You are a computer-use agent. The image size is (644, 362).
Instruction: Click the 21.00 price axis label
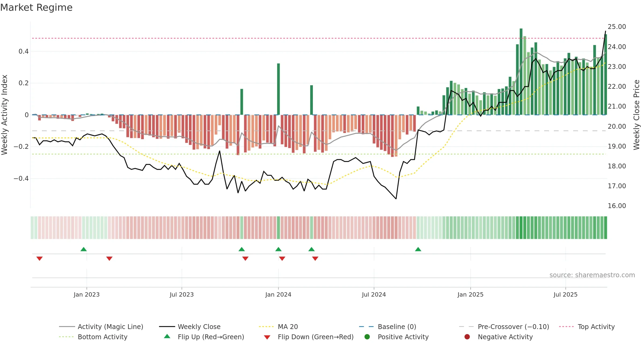pos(617,106)
